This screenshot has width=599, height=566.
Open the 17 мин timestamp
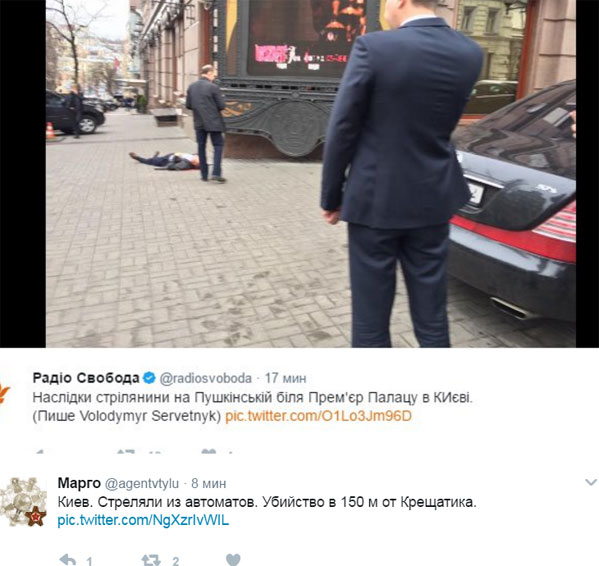(x=285, y=378)
